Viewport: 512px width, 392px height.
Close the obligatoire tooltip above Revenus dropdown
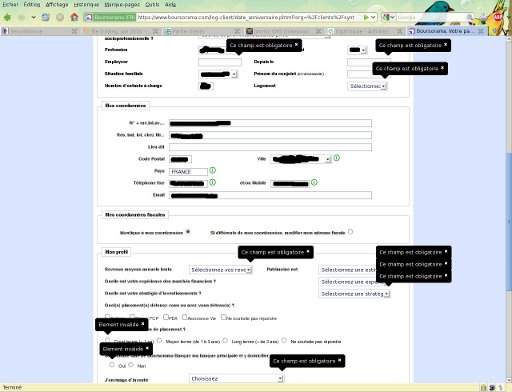[x=308, y=252]
